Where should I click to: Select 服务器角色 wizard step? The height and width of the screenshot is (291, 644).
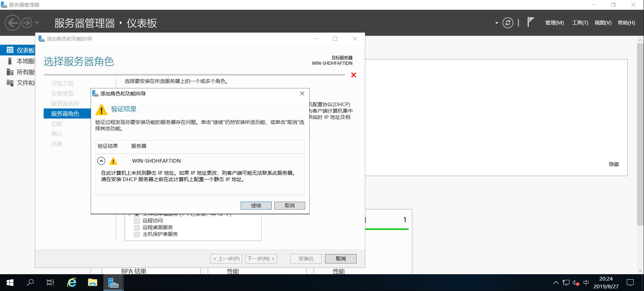click(67, 114)
